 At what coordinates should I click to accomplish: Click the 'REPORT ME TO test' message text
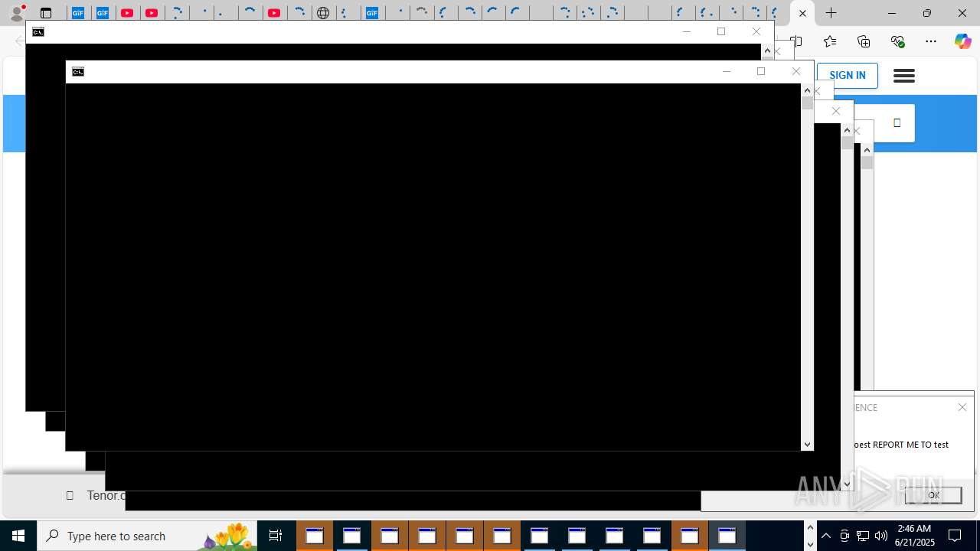point(910,445)
